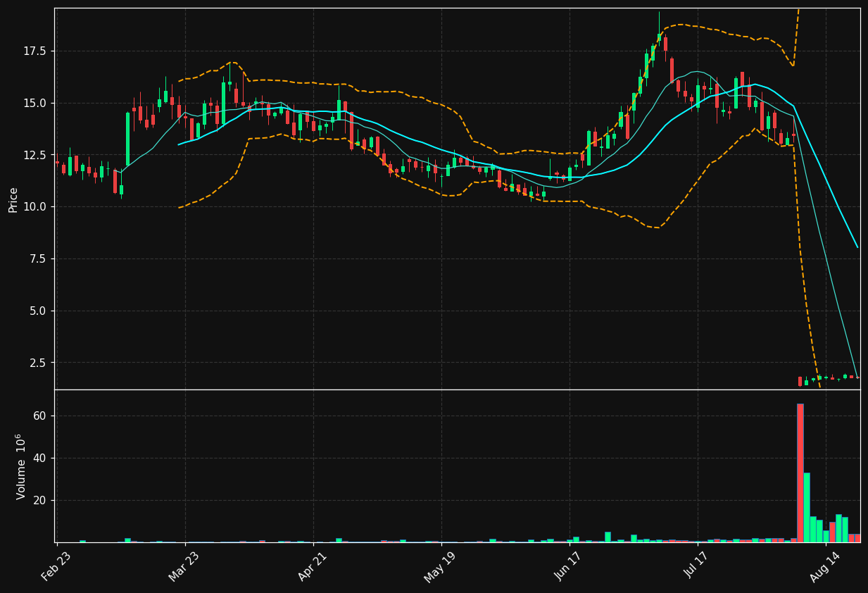Click the 'Aug 14' date label
Image resolution: width=868 pixels, height=593 pixels.
tap(825, 566)
